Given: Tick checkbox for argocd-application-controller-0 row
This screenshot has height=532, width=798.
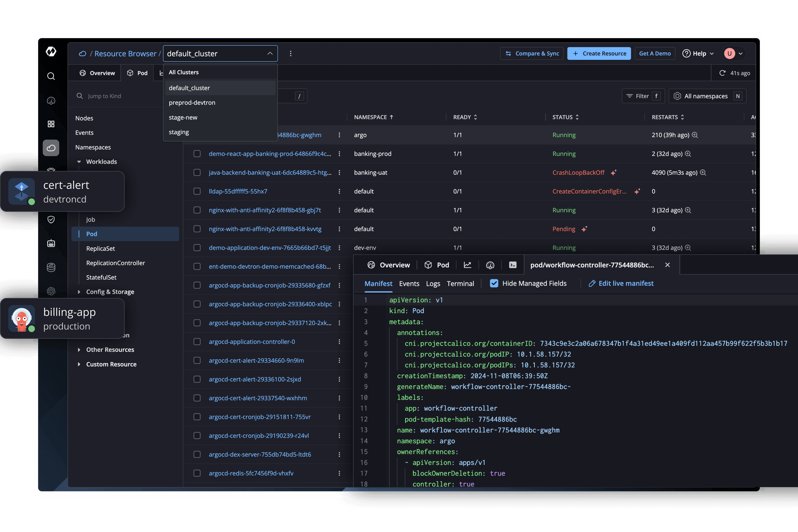Looking at the screenshot, I should [197, 342].
